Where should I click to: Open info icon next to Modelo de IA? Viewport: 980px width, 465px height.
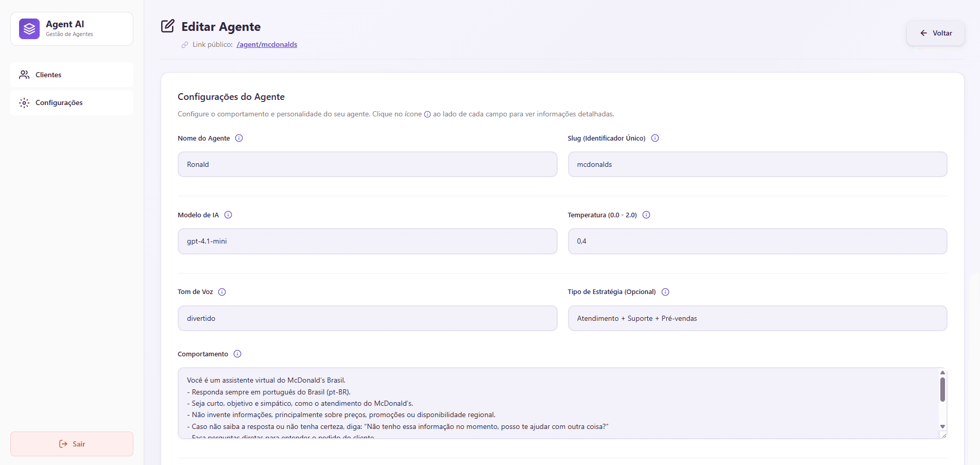pos(228,215)
